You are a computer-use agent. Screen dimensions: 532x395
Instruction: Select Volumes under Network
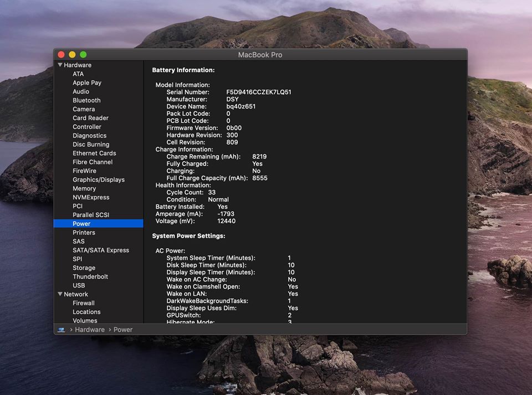85,320
